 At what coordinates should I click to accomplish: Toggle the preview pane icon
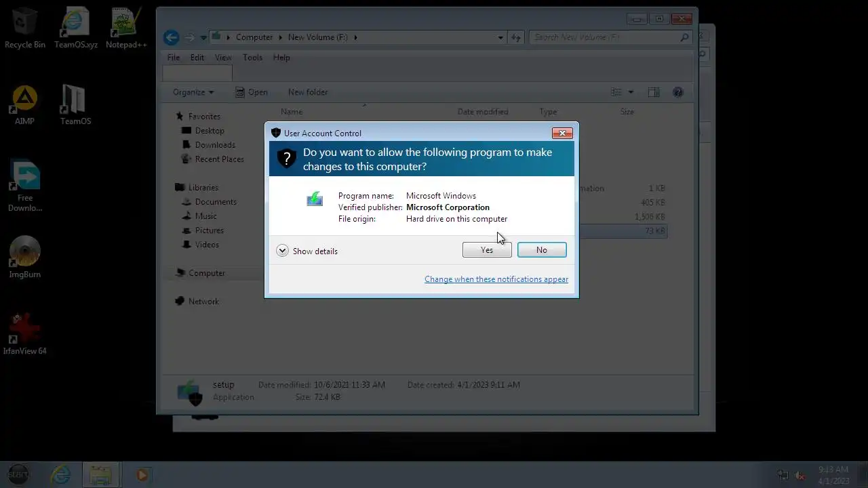click(x=654, y=92)
